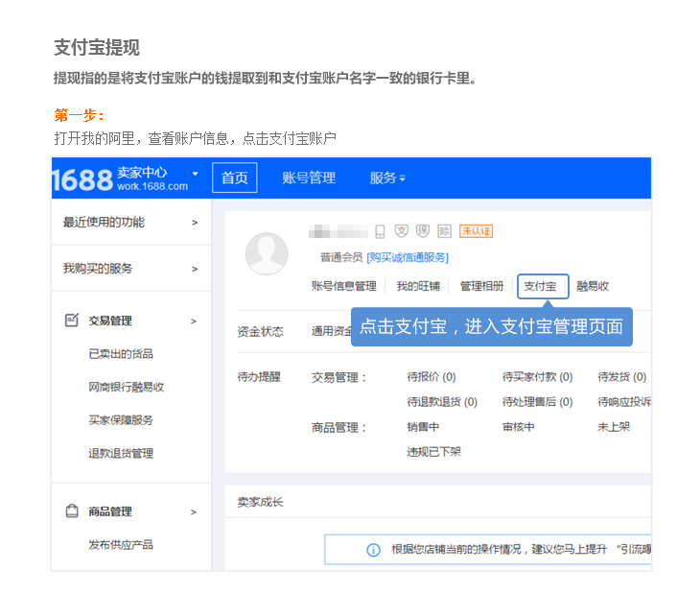Open 账号管理 tab

[309, 178]
